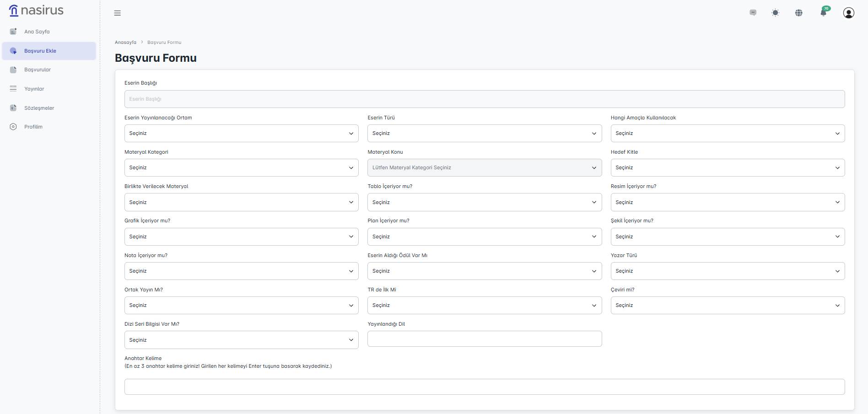Click the Anasayfa breadcrumb link
The width and height of the screenshot is (868, 414).
125,43
